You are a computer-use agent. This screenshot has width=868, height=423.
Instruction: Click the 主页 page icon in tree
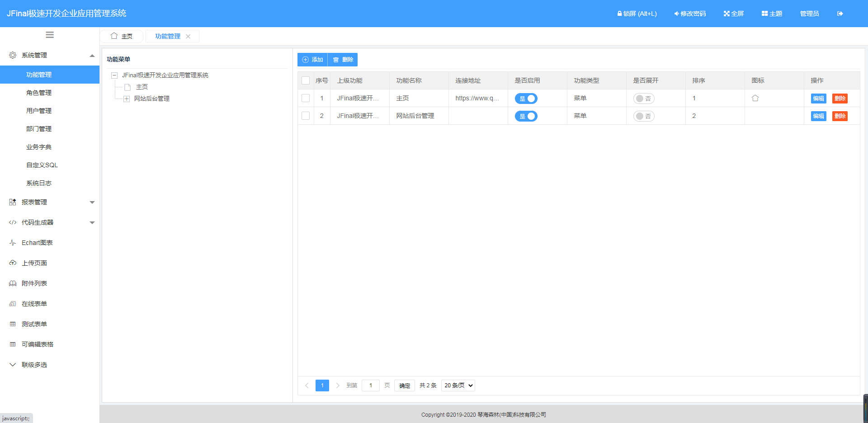[x=127, y=87]
